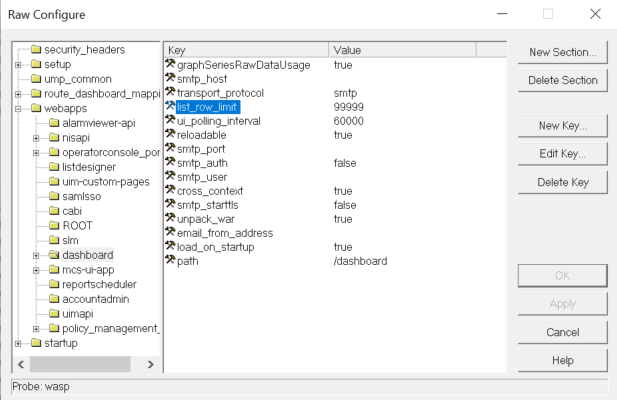Select the transport_protocol key icon
The height and width of the screenshot is (400, 617).
coord(170,93)
